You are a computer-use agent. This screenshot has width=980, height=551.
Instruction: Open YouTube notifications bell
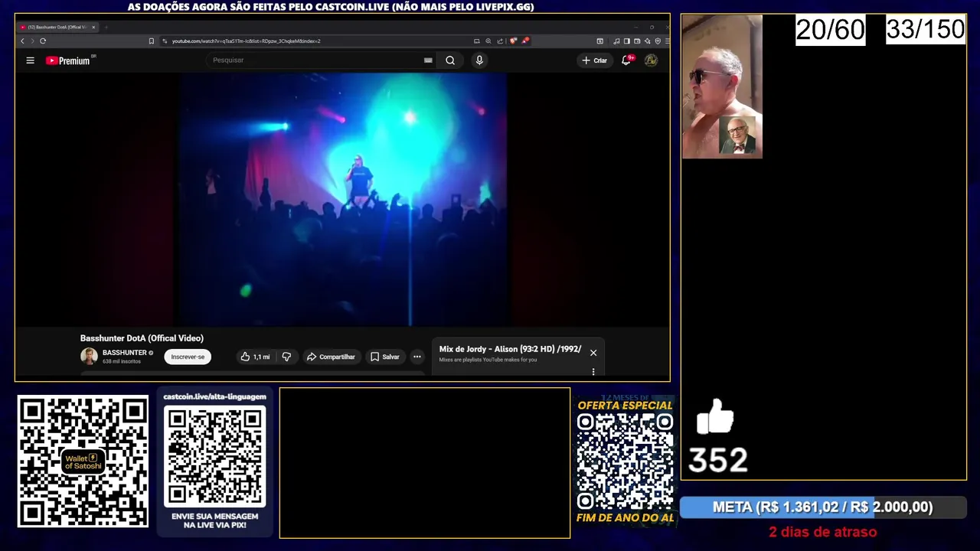pyautogui.click(x=626, y=60)
